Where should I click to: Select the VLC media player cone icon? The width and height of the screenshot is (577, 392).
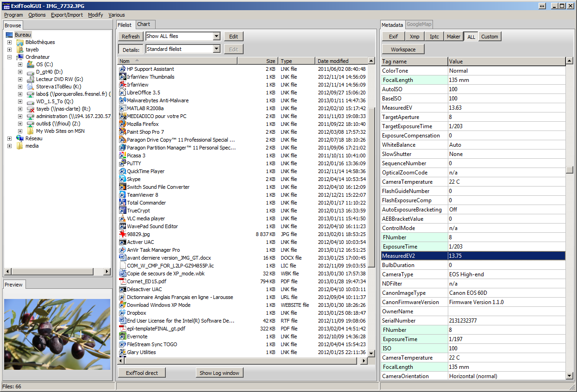[x=123, y=218]
